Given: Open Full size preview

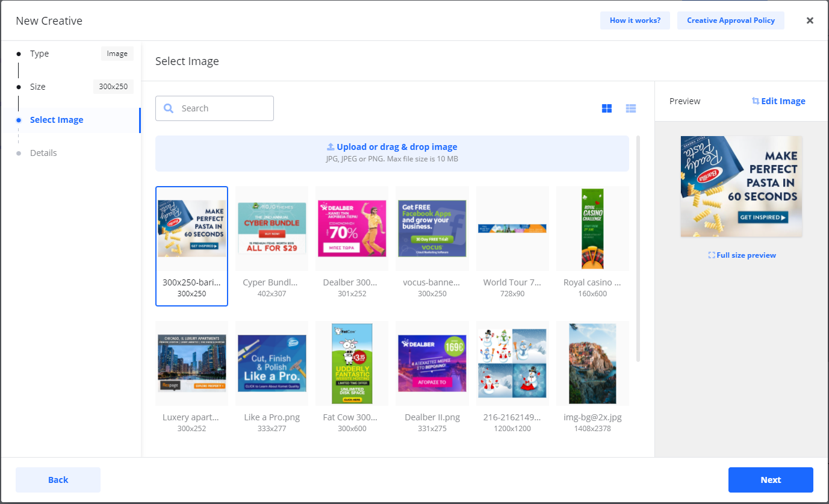Looking at the screenshot, I should coord(742,255).
